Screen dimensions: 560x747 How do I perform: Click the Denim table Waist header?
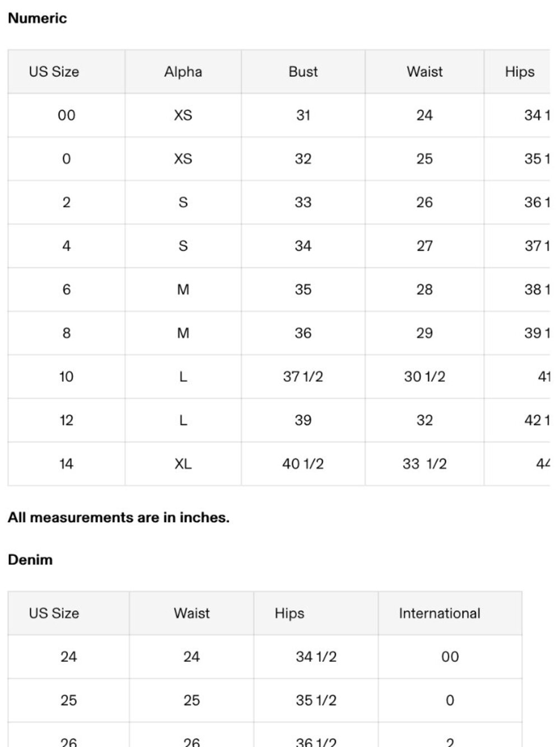(192, 614)
